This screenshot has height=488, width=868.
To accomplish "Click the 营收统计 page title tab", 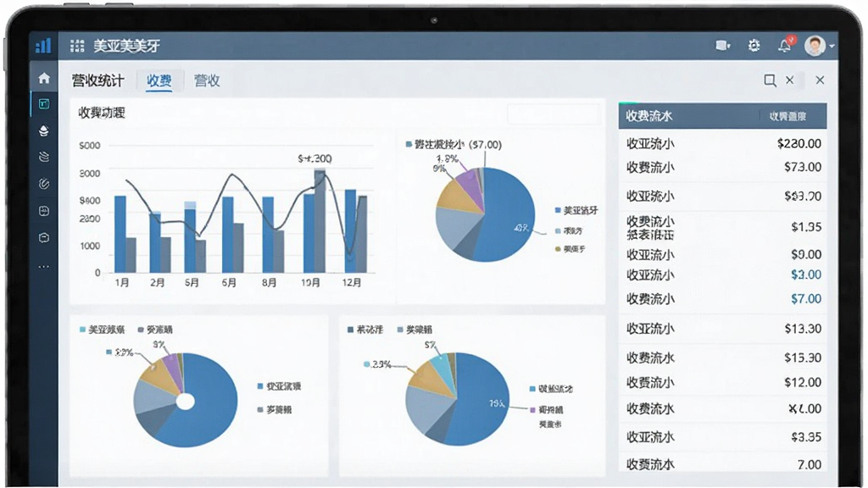I will click(98, 80).
